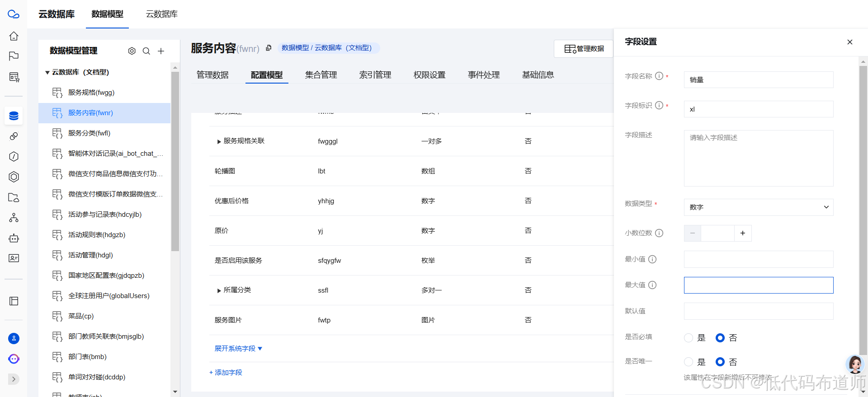Click the field settings panel scrollbar

point(863,210)
